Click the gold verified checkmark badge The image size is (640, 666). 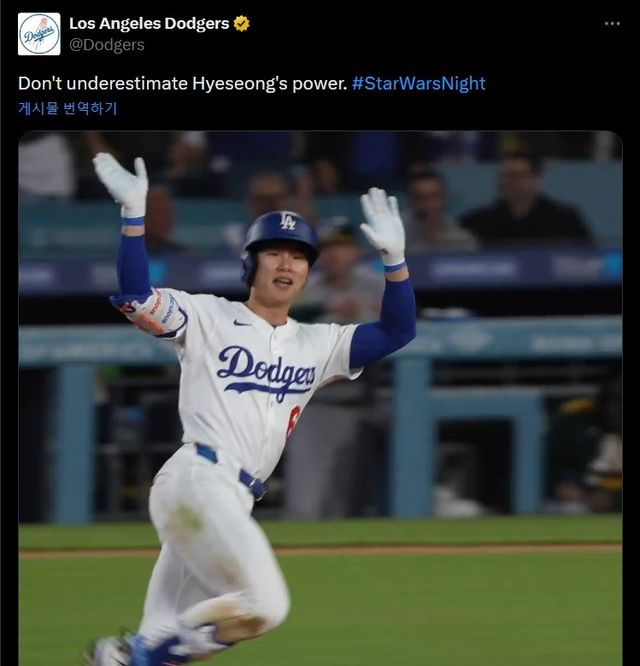tap(242, 23)
